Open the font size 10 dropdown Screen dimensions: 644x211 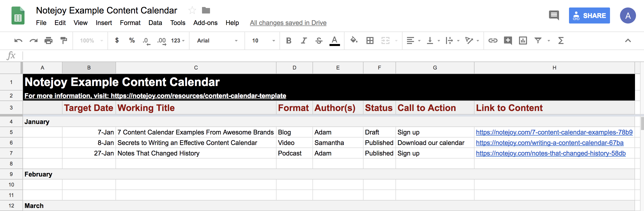pyautogui.click(x=263, y=40)
